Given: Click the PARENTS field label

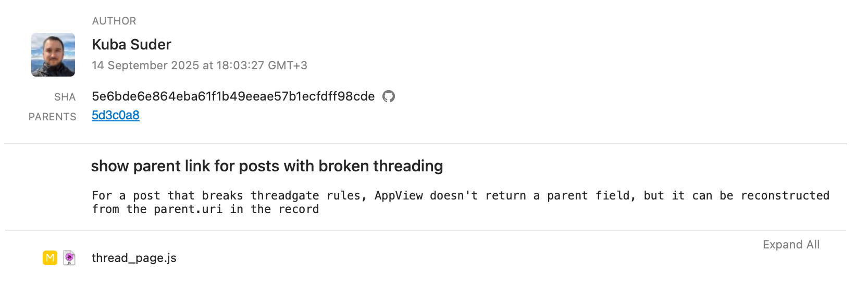Looking at the screenshot, I should pyautogui.click(x=52, y=117).
